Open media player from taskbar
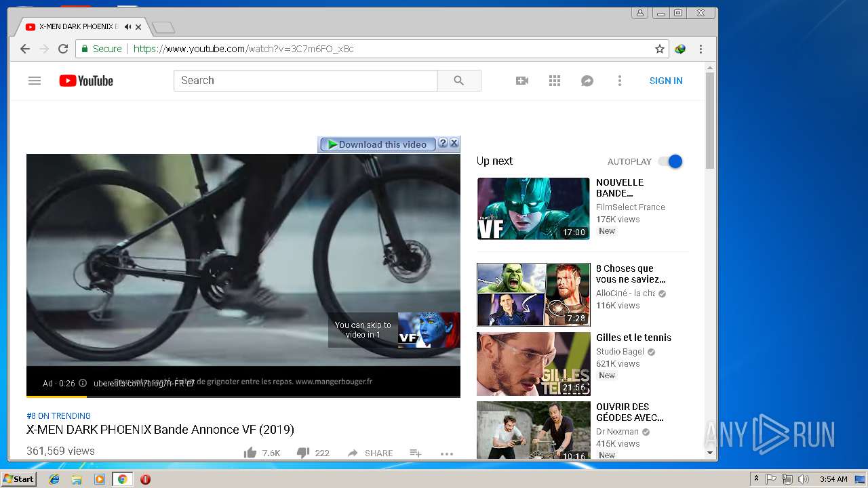Image resolution: width=868 pixels, height=488 pixels. 100,479
